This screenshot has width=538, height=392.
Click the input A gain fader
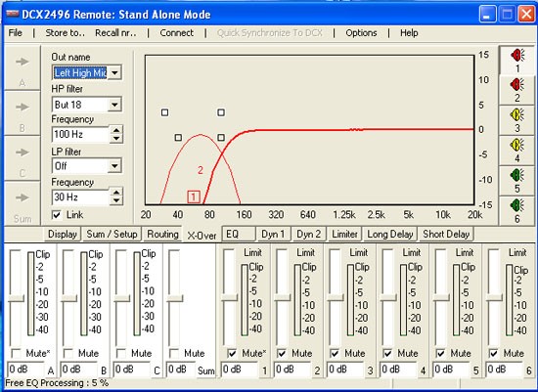[x=16, y=298]
